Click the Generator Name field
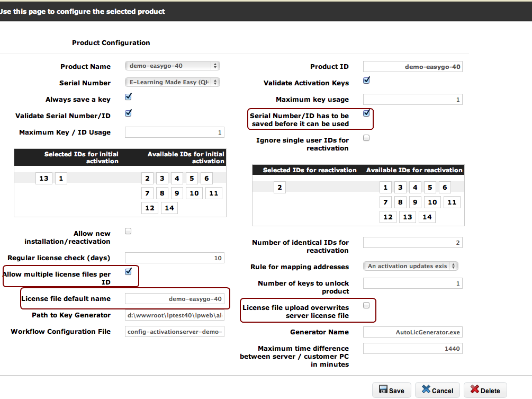This screenshot has height=399, width=532. tap(412, 332)
